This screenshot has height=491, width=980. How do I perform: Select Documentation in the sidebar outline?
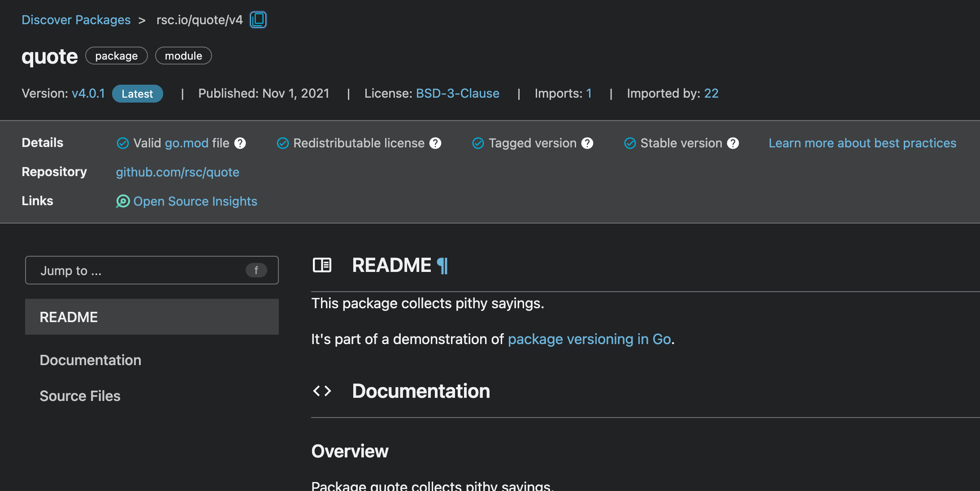coord(91,360)
